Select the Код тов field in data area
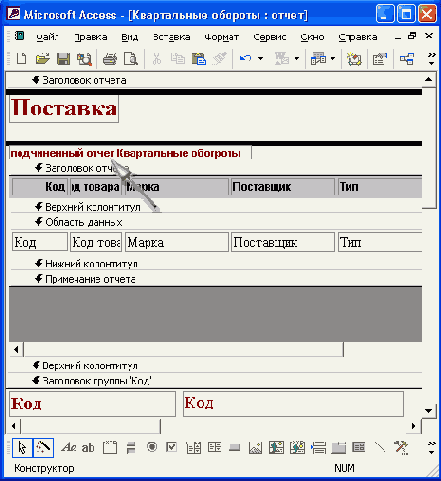The height and width of the screenshot is (481, 441). [96, 242]
